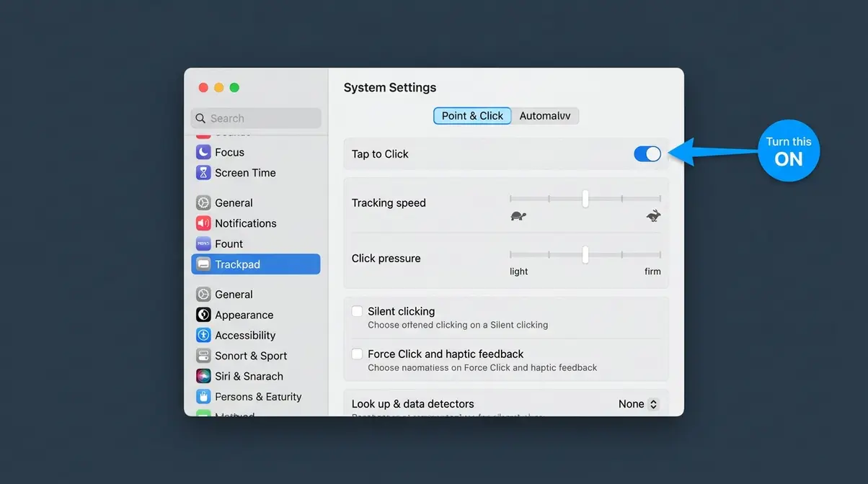
Task: Click the rabbit fast-tracking icon
Action: (x=653, y=215)
